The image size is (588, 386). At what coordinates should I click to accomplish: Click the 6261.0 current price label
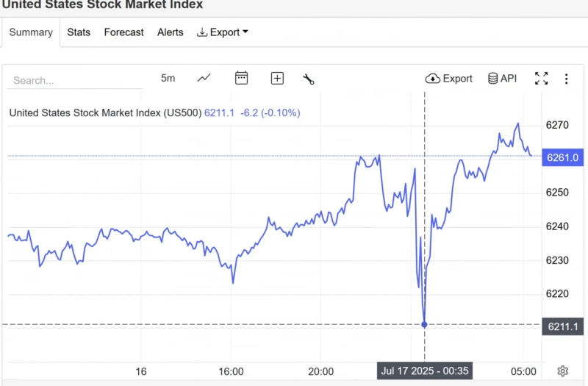(x=562, y=157)
